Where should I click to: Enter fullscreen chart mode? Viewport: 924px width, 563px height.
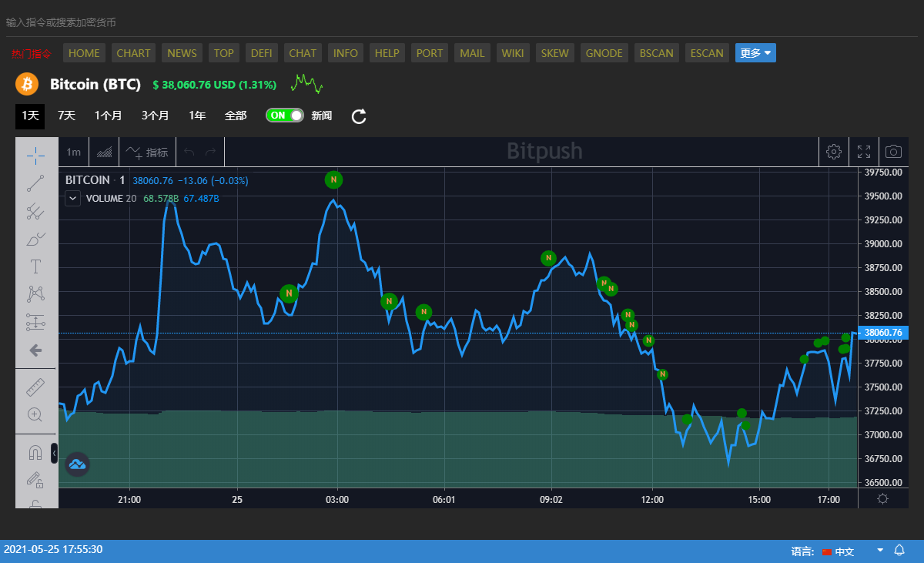click(x=864, y=152)
